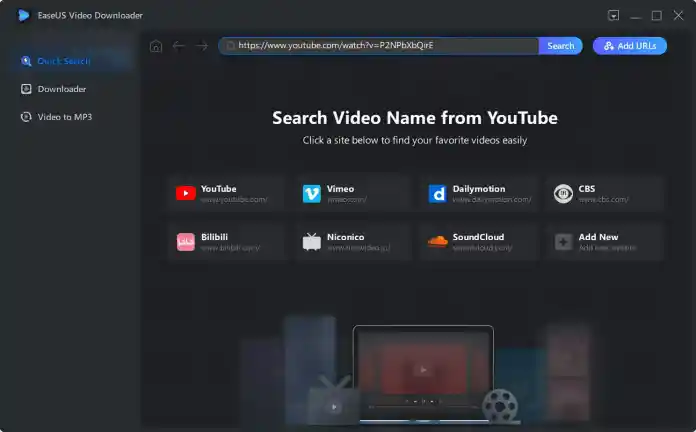Image resolution: width=696 pixels, height=432 pixels.
Task: Click the home icon in navigation bar
Action: (x=155, y=46)
